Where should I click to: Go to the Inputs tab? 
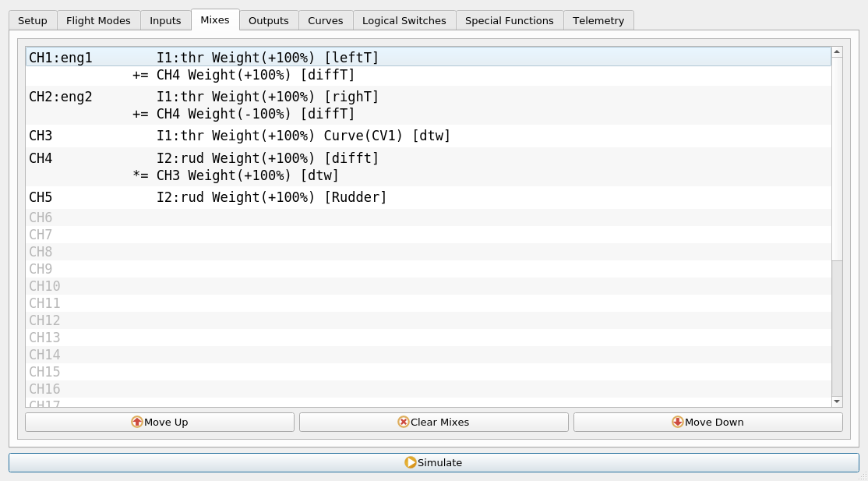point(165,20)
